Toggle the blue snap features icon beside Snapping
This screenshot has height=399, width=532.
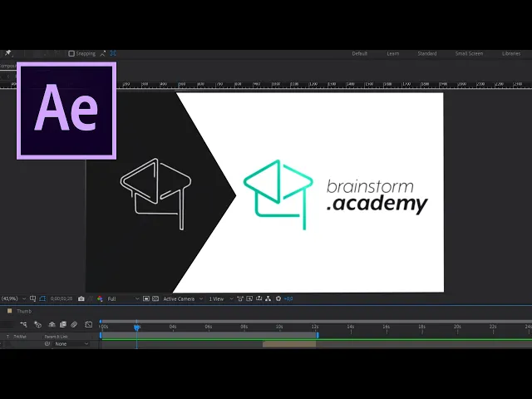click(113, 53)
